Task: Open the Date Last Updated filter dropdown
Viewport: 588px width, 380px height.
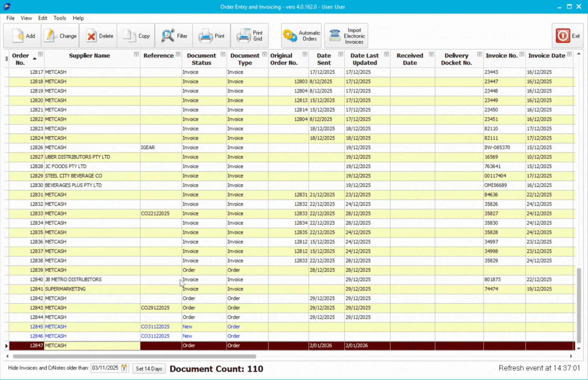Action: coord(387,54)
